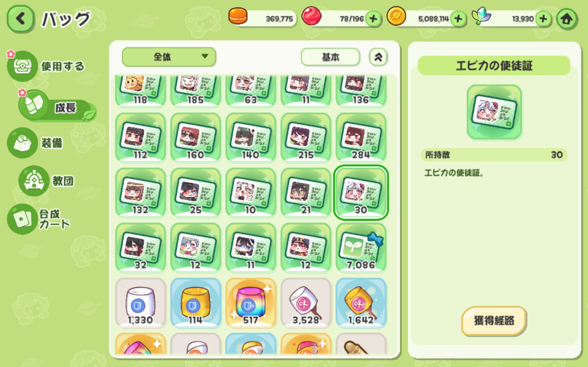Add more red candy stamina
Image resolution: width=588 pixels, height=367 pixels.
373,19
